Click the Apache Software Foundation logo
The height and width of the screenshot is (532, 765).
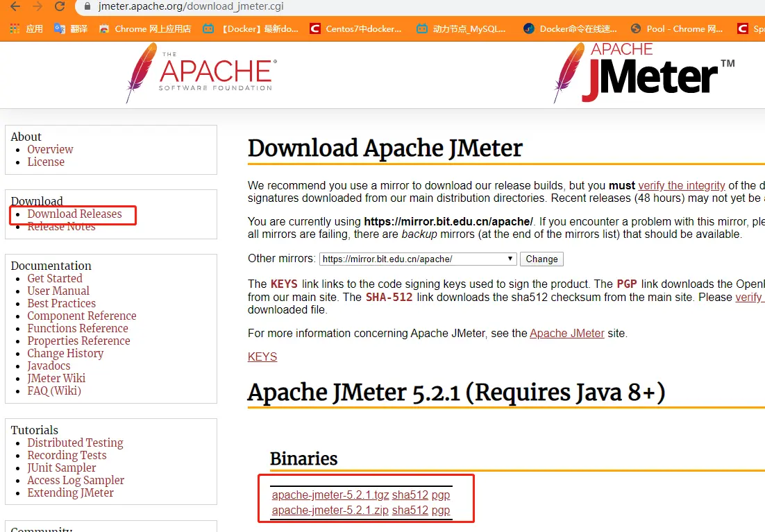click(201, 73)
